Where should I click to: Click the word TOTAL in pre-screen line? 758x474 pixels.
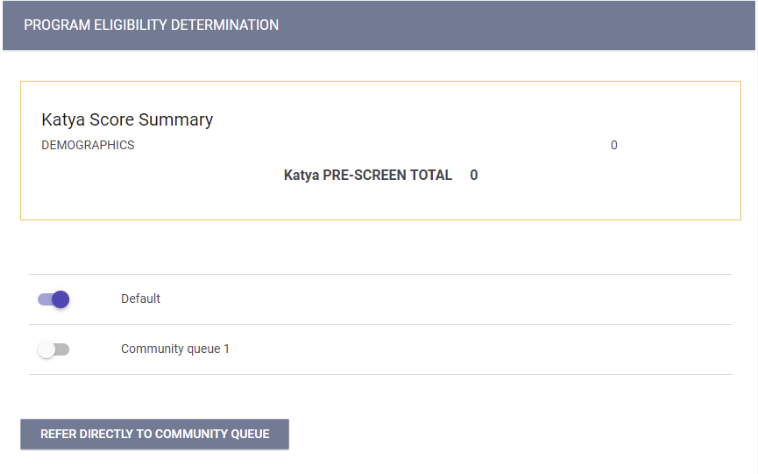coord(429,175)
